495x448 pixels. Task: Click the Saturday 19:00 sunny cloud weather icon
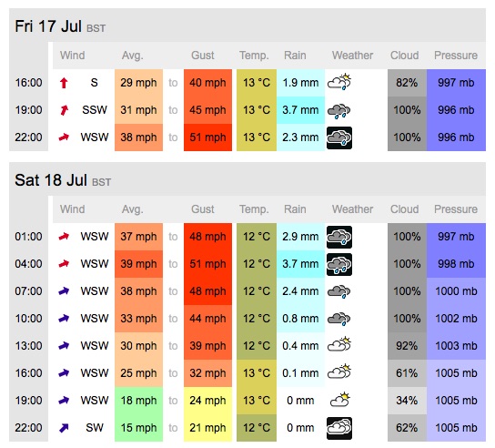click(339, 400)
